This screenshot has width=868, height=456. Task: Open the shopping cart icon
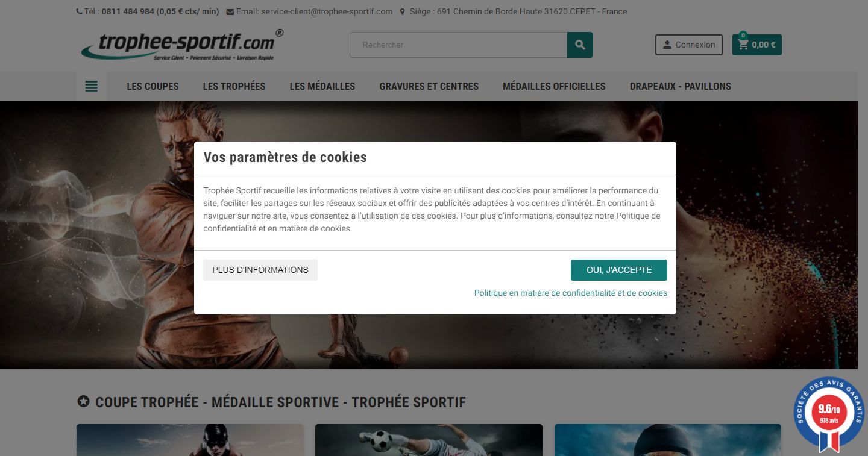pos(743,45)
